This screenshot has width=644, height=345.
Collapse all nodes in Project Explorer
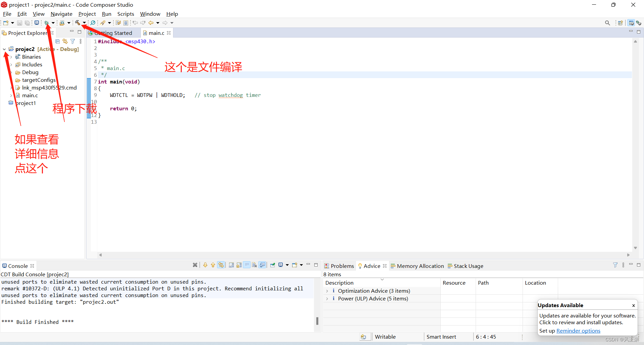[x=57, y=41]
